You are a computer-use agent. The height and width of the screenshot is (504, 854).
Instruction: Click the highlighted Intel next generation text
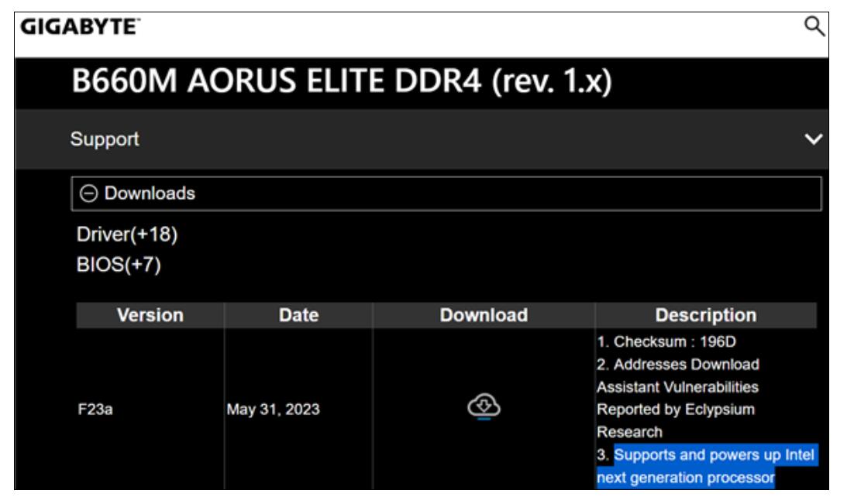[707, 466]
